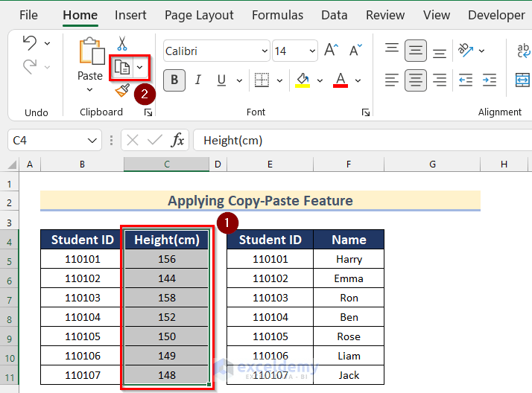Select column C header
This screenshot has width=532, height=393.
tap(167, 164)
